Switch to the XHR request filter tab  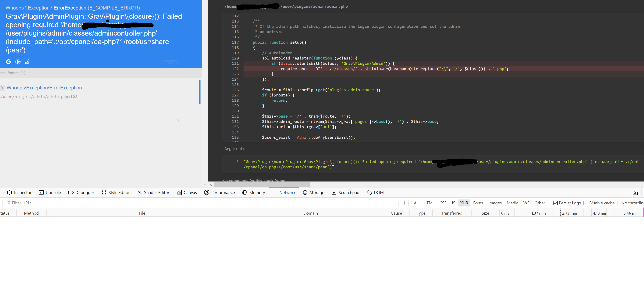(x=464, y=203)
